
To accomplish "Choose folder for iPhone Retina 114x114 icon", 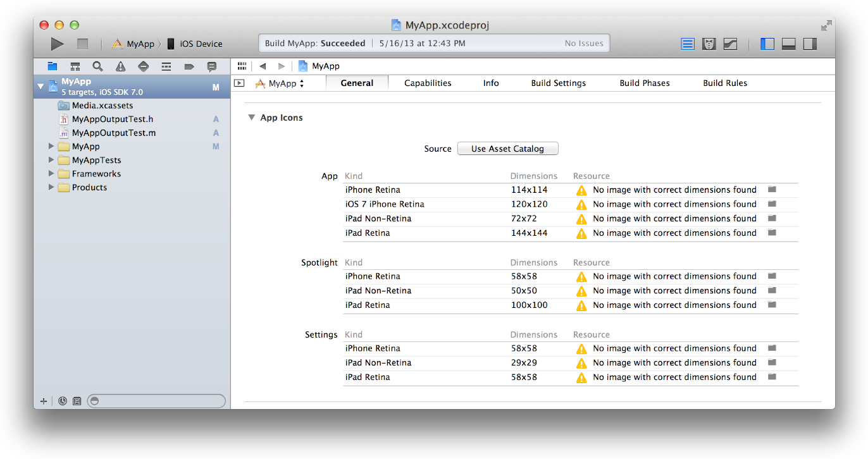I will pyautogui.click(x=772, y=190).
